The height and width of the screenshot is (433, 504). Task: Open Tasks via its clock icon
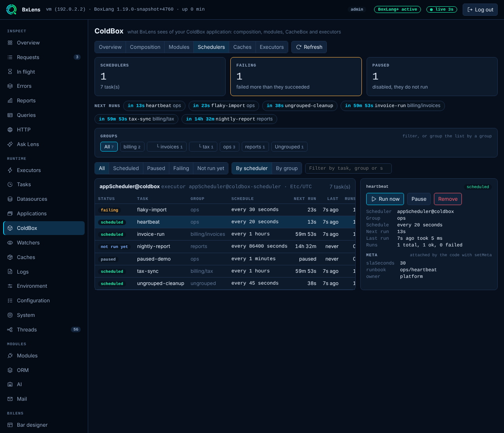click(x=10, y=185)
